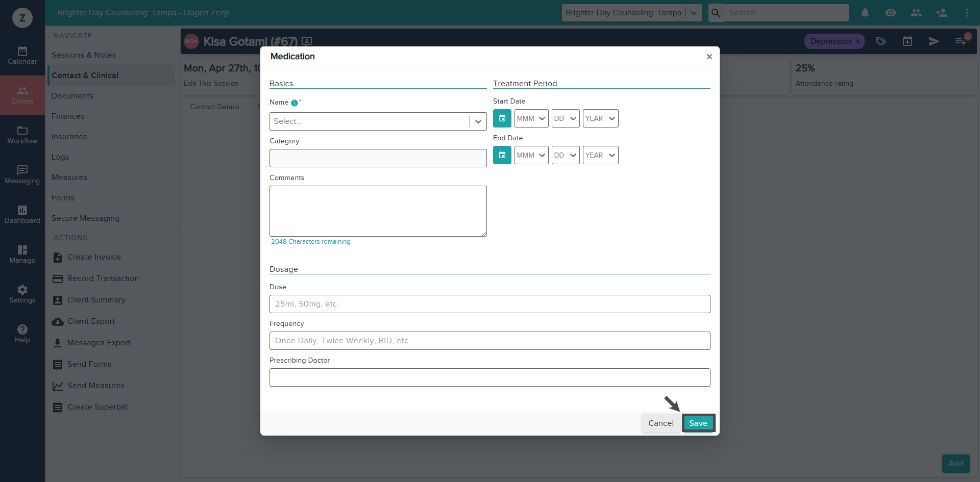Expand the Start Date year dropdown
Viewport: 980px width, 482px height.
coord(601,118)
